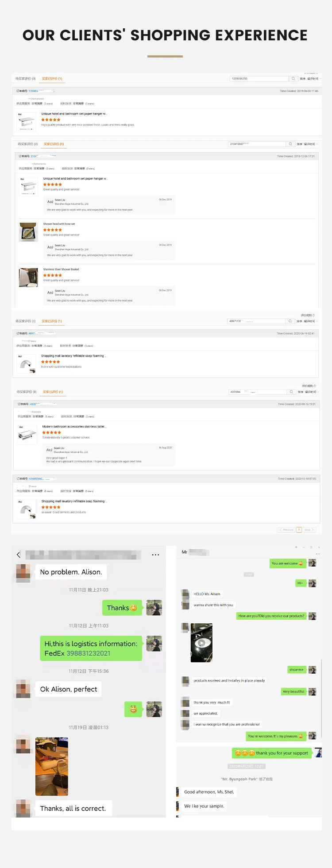Click the Next pagination button
The image size is (332, 868).
(x=309, y=530)
